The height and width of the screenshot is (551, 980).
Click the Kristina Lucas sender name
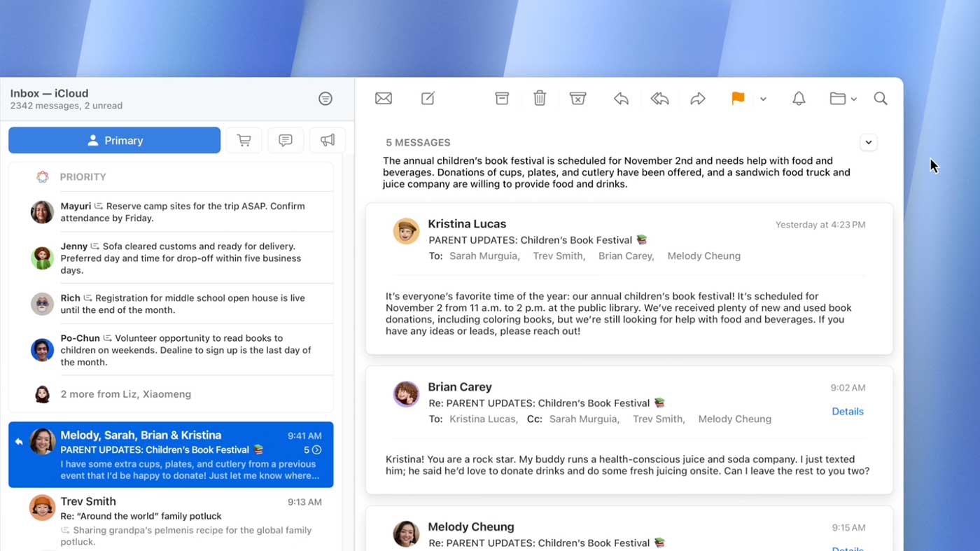[x=467, y=224]
